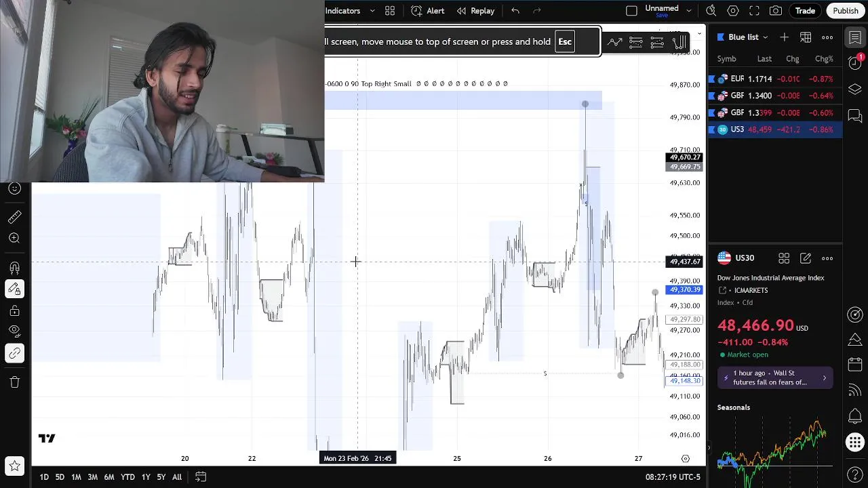Click the Publish button

(x=846, y=11)
